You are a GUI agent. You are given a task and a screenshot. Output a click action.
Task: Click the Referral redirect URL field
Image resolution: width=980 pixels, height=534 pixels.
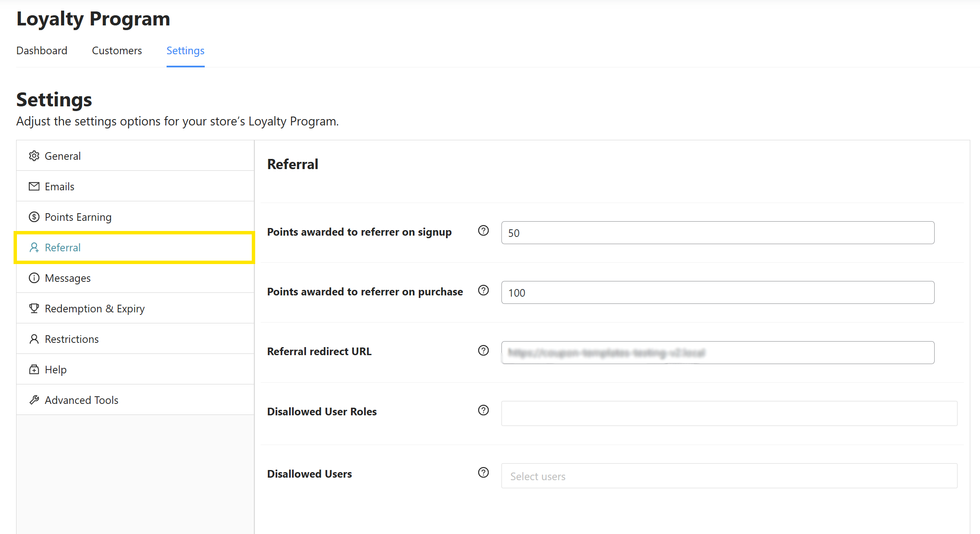717,353
